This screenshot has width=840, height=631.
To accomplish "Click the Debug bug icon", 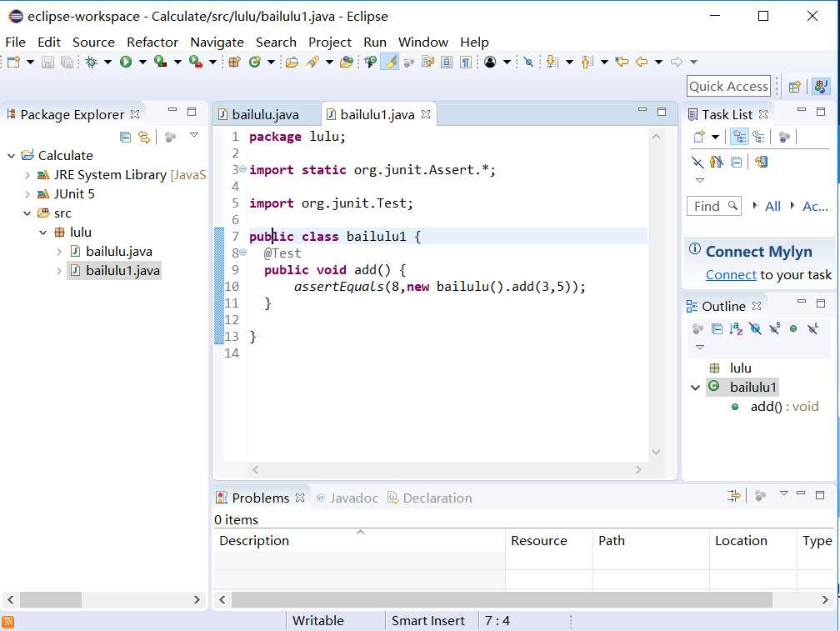I will [x=91, y=62].
